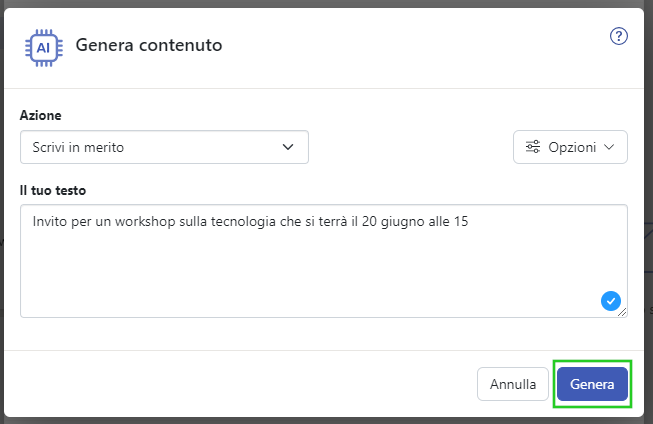The height and width of the screenshot is (424, 653).
Task: Click the "Azione" field label
Action: [x=40, y=115]
